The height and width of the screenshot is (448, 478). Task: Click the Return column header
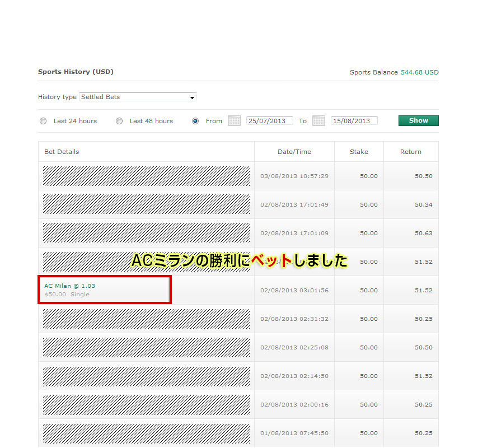pos(411,152)
